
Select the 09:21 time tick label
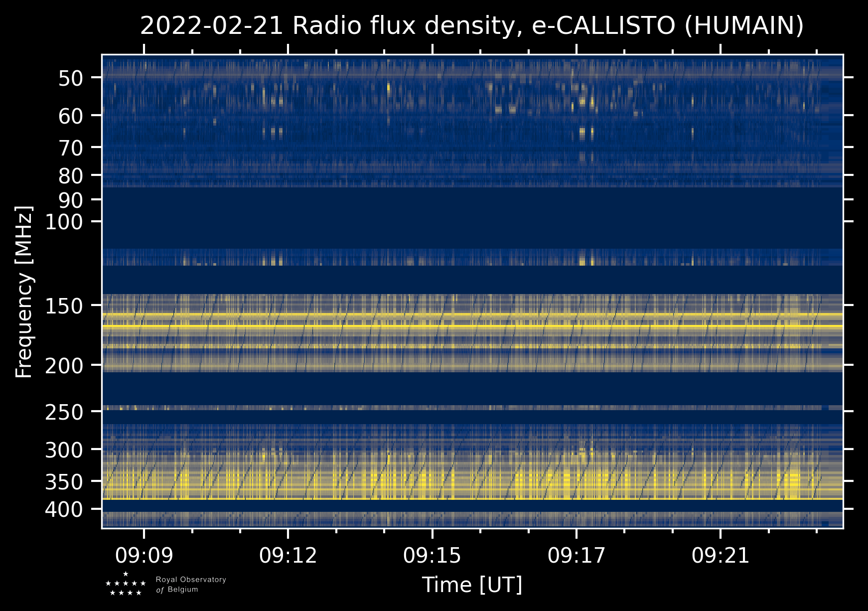720,555
